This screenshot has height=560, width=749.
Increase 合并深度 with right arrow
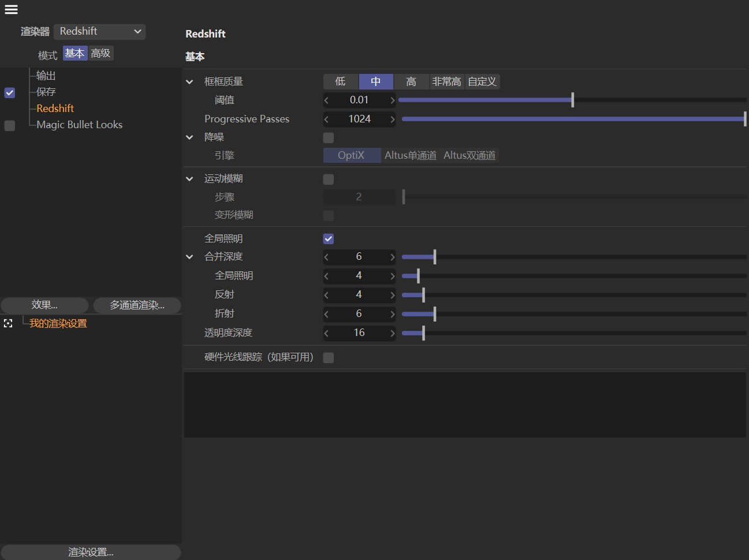pyautogui.click(x=392, y=257)
